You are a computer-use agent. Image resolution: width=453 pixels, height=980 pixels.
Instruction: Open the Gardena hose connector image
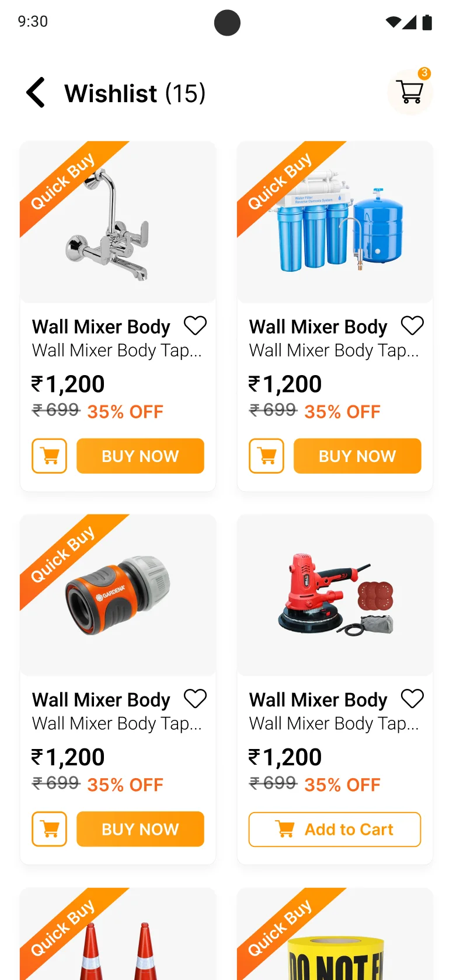pyautogui.click(x=118, y=595)
